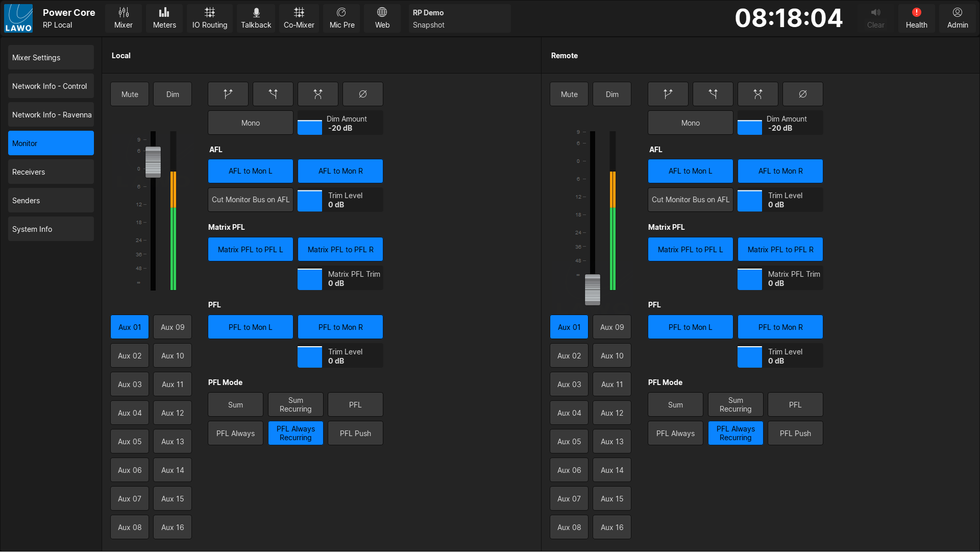Select Local PFL Mode Sum Recurring

tap(295, 404)
